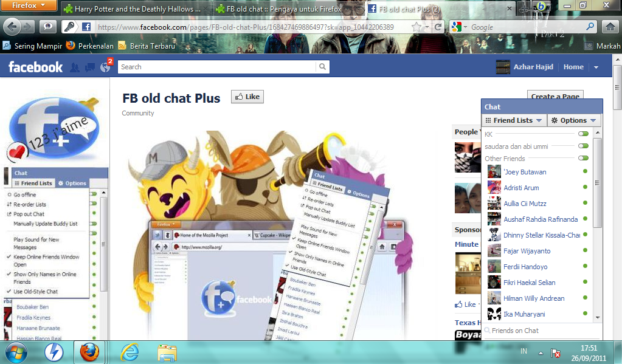The width and height of the screenshot is (622, 364).
Task: Click the facebook logo in blue bar
Action: click(35, 67)
